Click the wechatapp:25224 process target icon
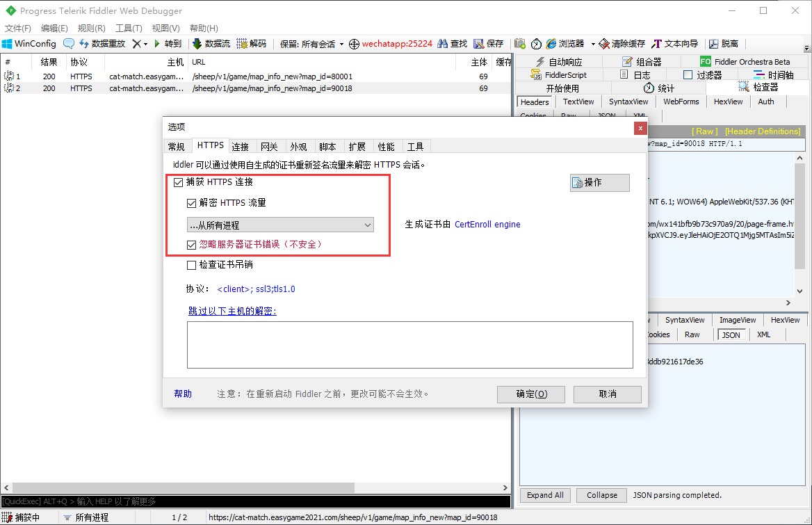812x525 pixels. [355, 44]
